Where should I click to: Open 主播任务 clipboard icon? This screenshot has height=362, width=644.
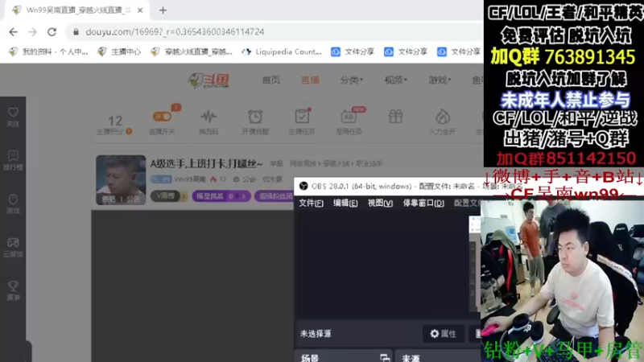coord(302,117)
